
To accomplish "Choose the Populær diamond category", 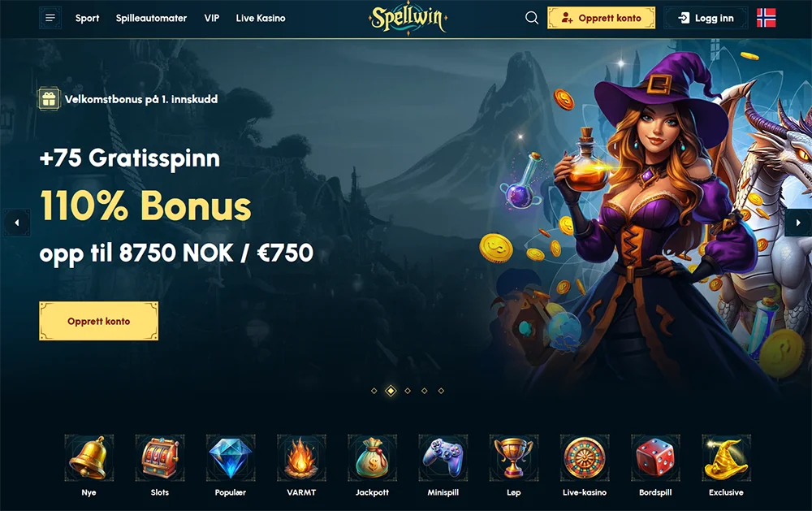I will [231, 458].
